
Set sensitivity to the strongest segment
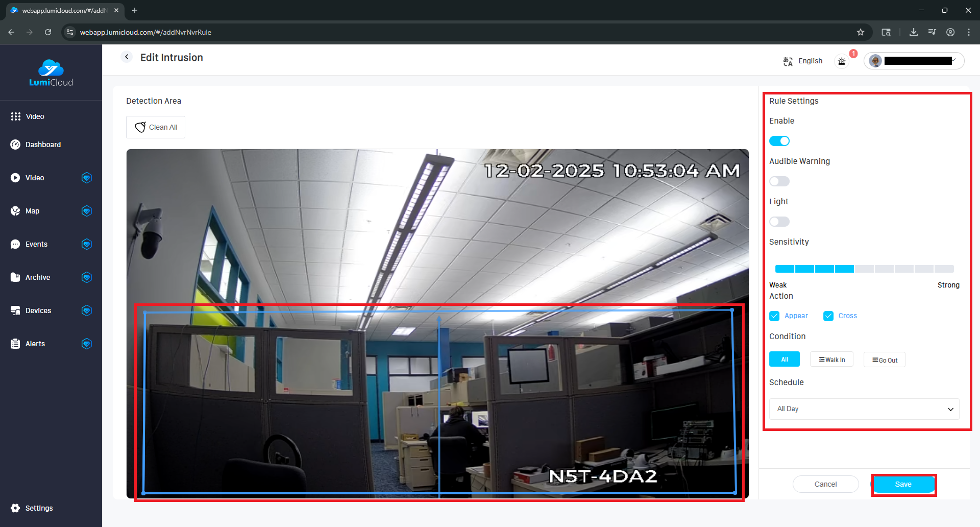click(944, 269)
